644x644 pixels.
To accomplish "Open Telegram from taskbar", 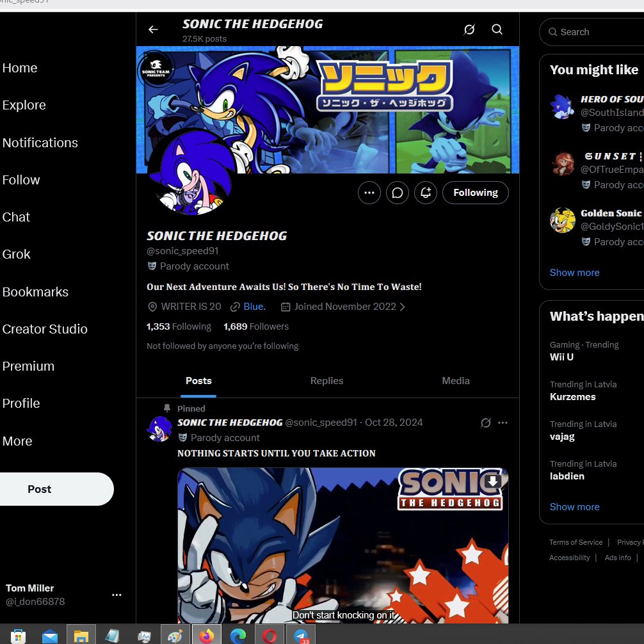I will pyautogui.click(x=301, y=636).
